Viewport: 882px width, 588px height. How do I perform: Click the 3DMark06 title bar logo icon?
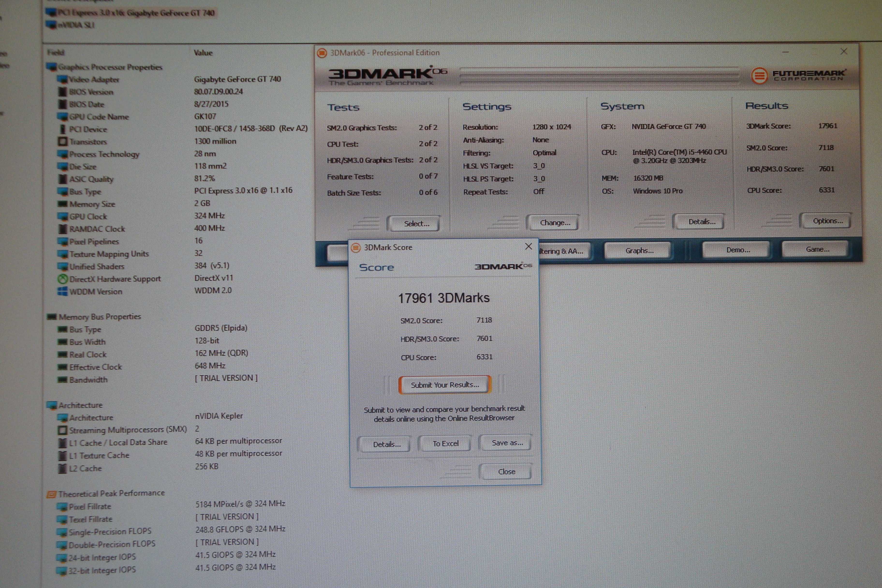(x=322, y=53)
